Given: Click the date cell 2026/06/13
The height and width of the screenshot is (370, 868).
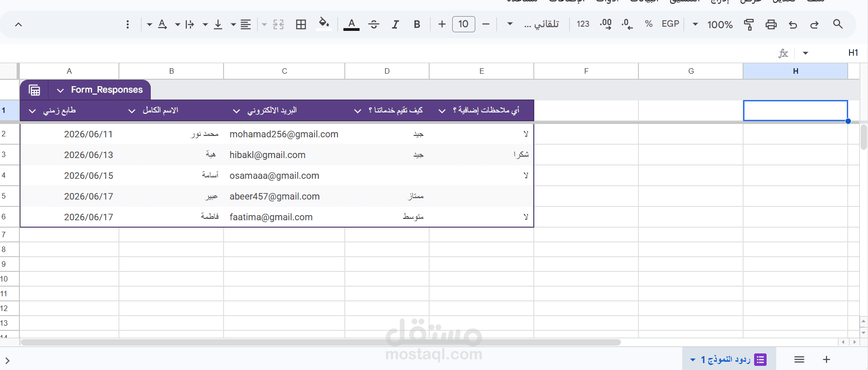Looking at the screenshot, I should pos(70,155).
